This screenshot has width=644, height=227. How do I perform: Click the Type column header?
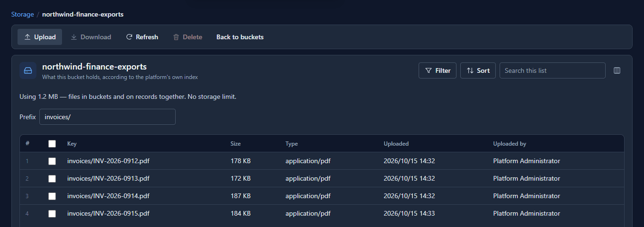tap(292, 144)
